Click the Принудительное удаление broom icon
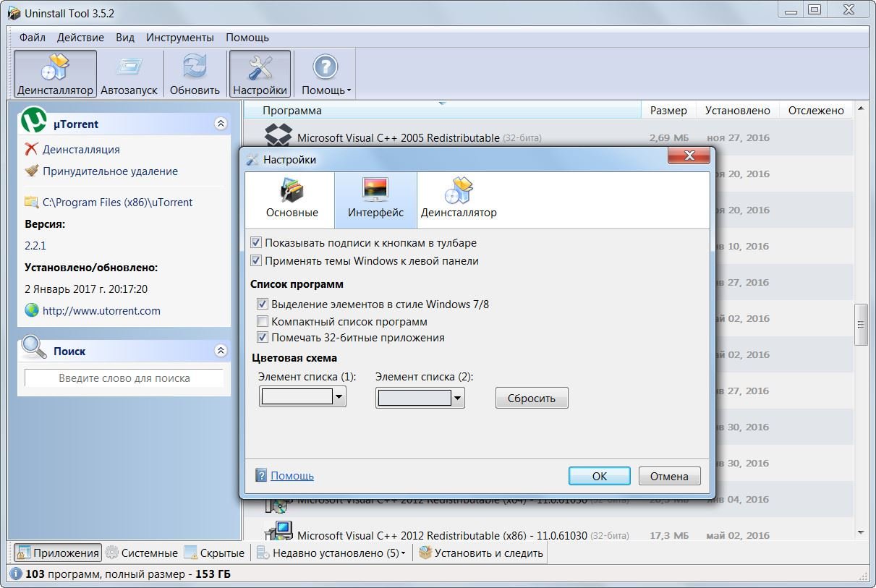 click(31, 171)
